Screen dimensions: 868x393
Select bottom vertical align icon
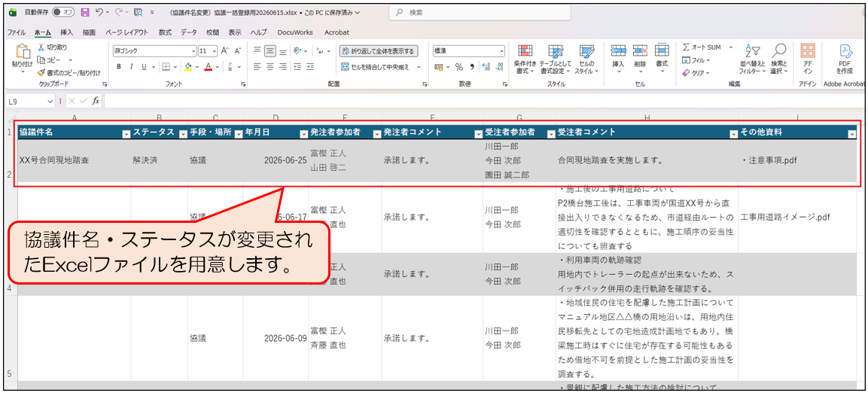pyautogui.click(x=283, y=50)
